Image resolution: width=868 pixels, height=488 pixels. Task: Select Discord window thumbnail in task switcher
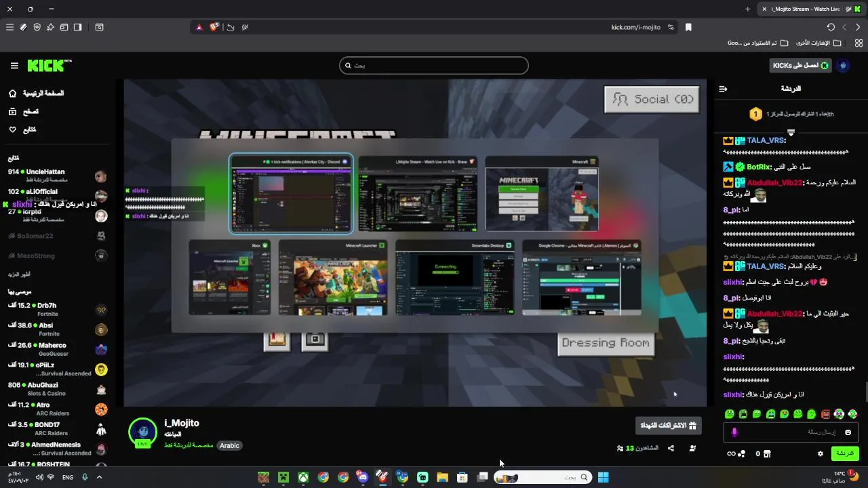click(x=291, y=194)
